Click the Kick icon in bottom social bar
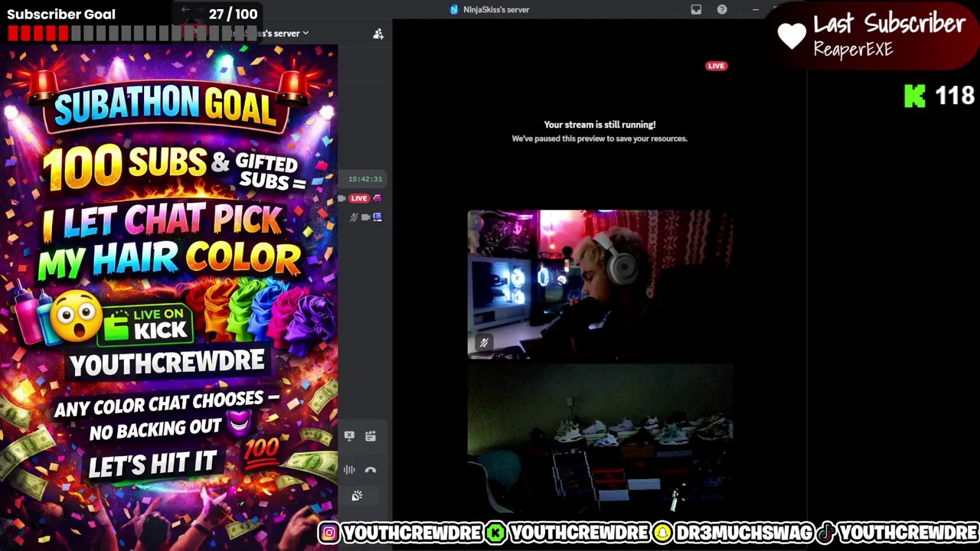 pos(496,533)
